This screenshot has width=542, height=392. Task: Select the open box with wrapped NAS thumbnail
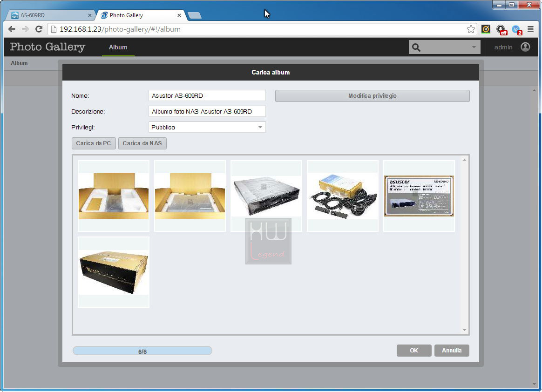(x=190, y=196)
